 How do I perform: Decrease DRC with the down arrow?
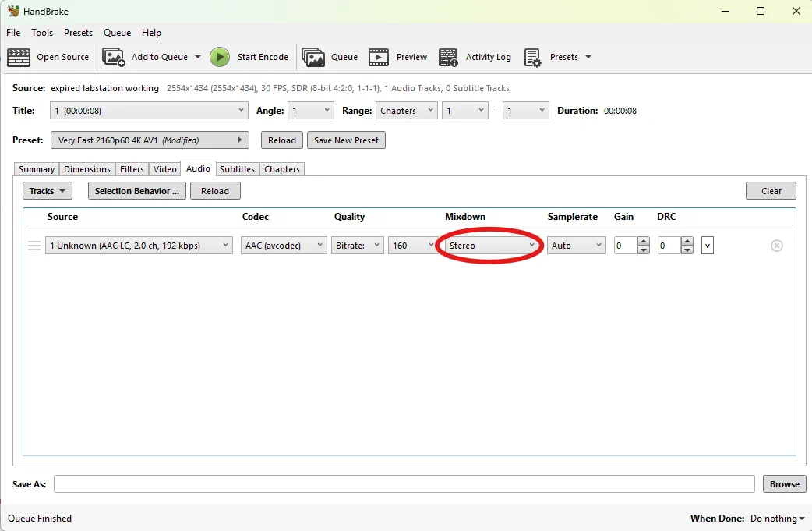pos(687,250)
